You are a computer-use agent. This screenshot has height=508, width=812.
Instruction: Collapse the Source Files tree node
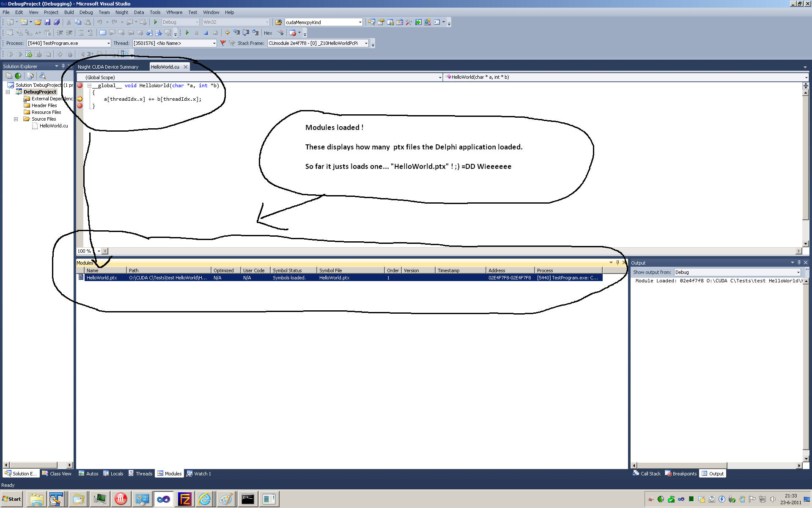pos(16,119)
